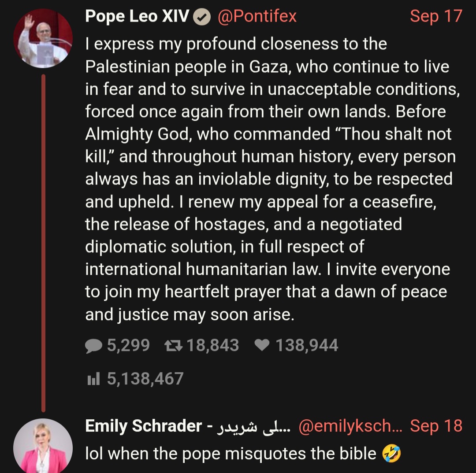Click the verified badge beside Pope Leo XIV
The height and width of the screenshot is (473, 476).
[x=202, y=16]
